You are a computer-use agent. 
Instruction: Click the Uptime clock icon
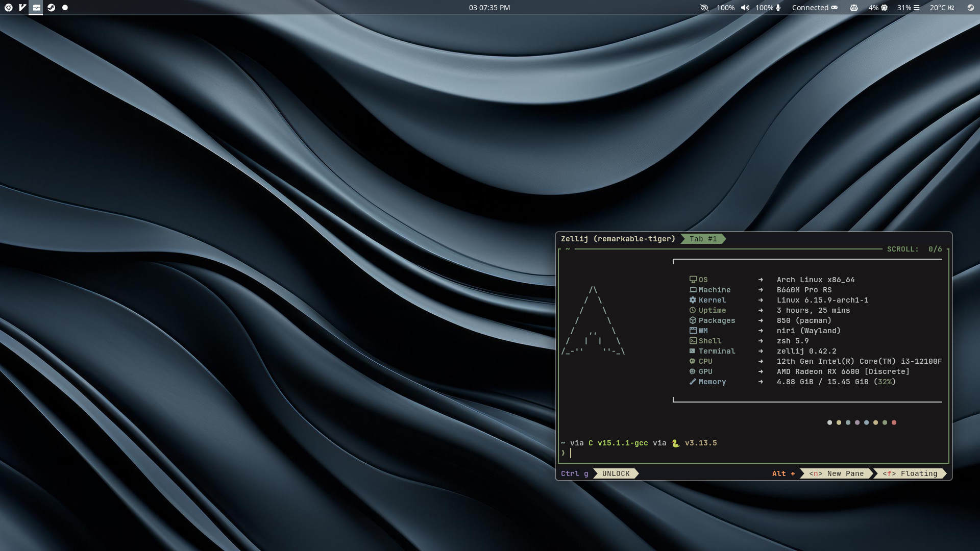[693, 310]
